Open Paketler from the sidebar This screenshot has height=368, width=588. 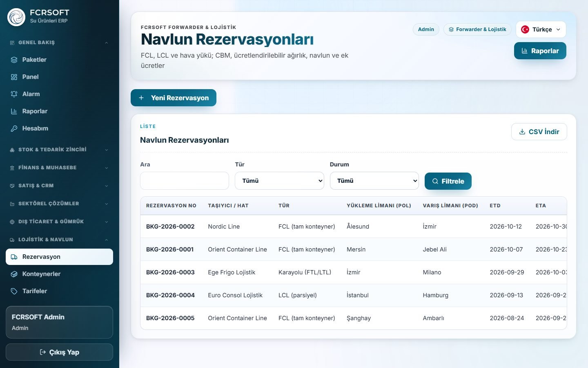pyautogui.click(x=59, y=60)
